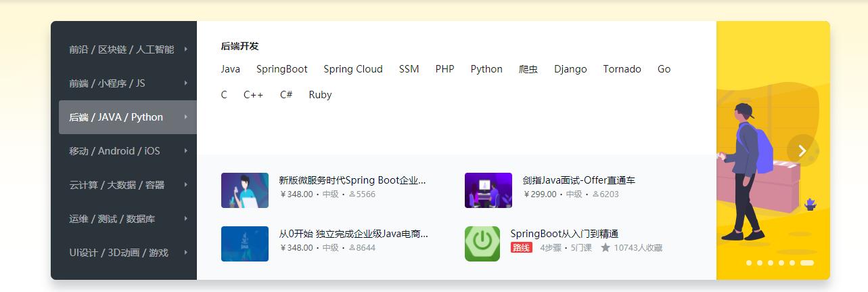Image resolution: width=868 pixels, height=292 pixels.
Task: Open SpringBoot从入门到精通 learning path title
Action: (x=565, y=234)
